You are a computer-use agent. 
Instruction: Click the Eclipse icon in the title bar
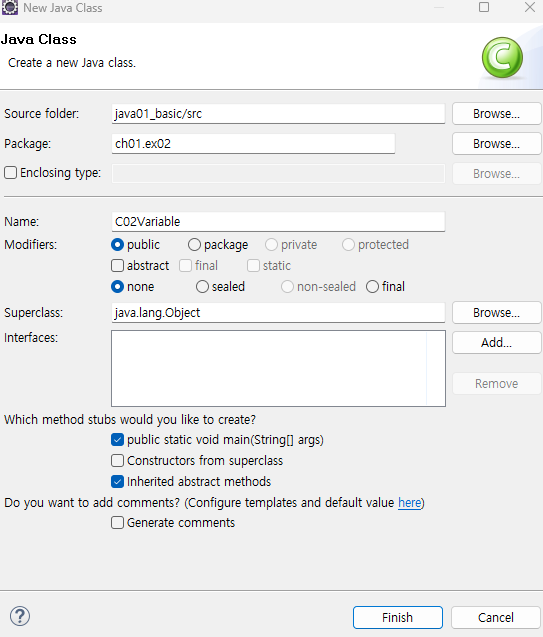click(10, 7)
